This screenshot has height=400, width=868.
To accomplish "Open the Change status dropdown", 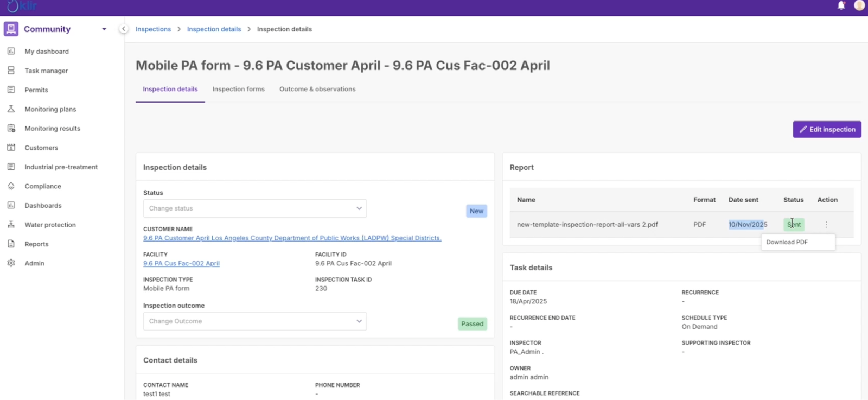I will [x=254, y=208].
